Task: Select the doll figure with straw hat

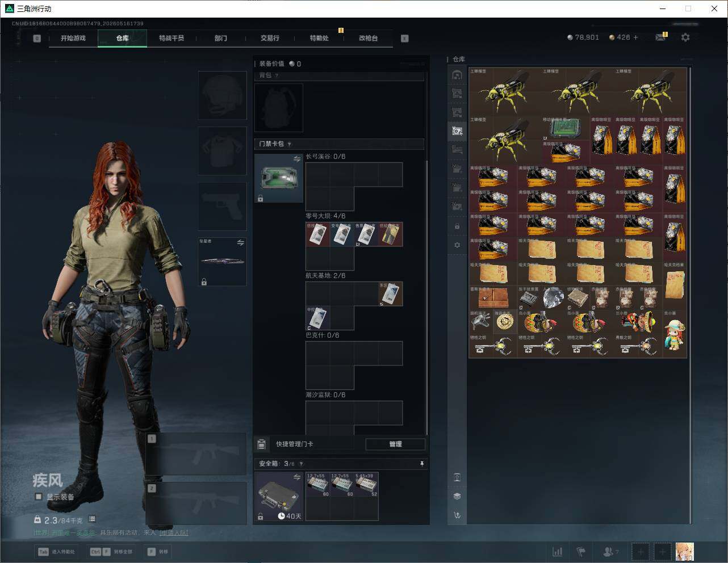Action: (675, 334)
